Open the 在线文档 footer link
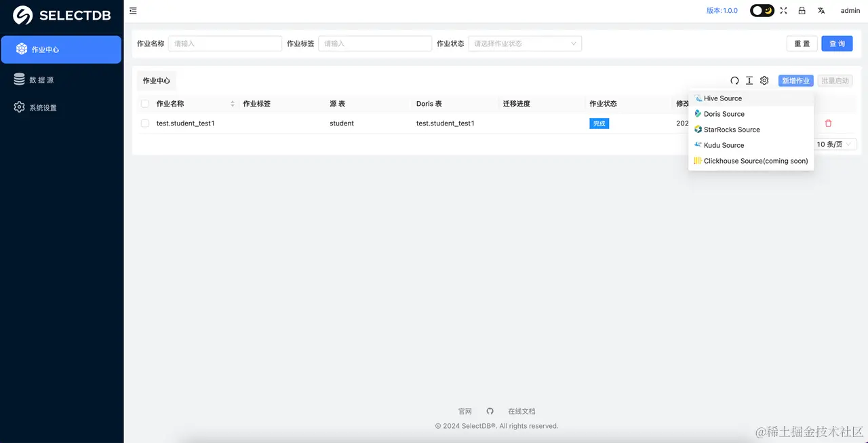The image size is (868, 443). point(521,411)
